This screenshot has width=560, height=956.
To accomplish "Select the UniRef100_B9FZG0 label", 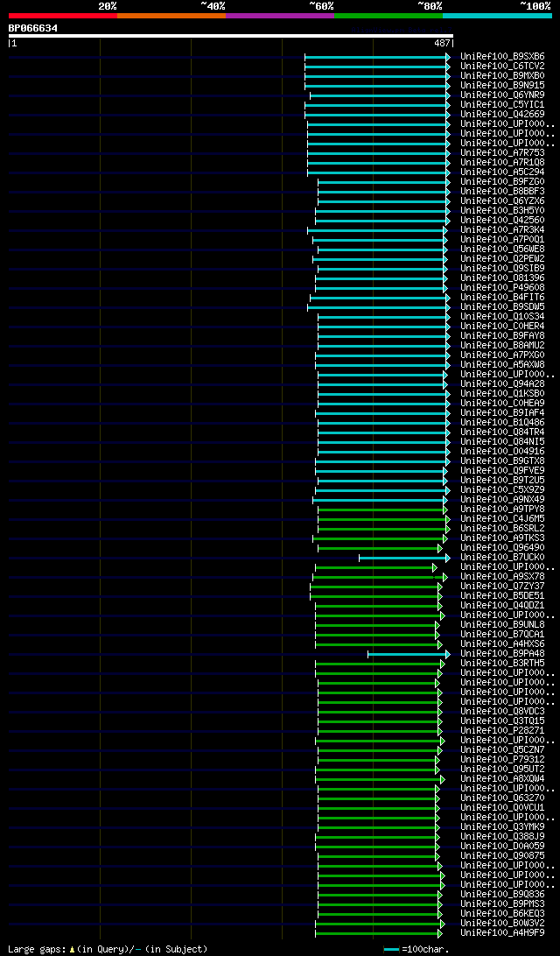I will (503, 182).
